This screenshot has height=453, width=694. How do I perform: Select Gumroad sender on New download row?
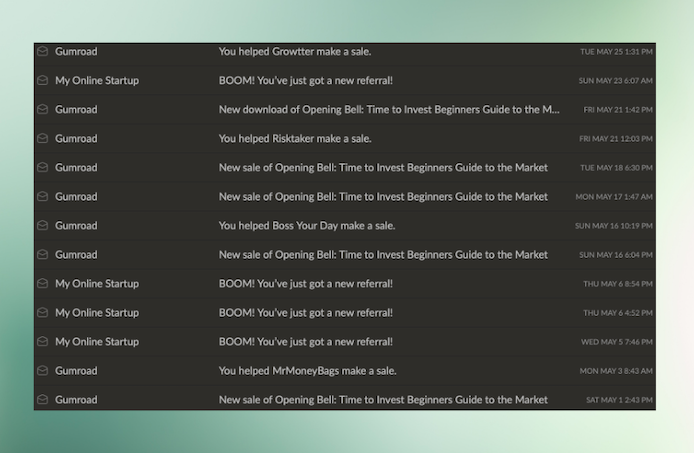76,110
